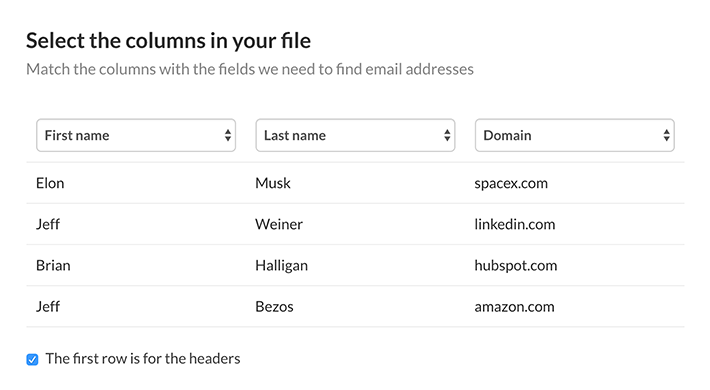The height and width of the screenshot is (390, 710).
Task: Open the Domain column dropdown
Action: pos(575,135)
